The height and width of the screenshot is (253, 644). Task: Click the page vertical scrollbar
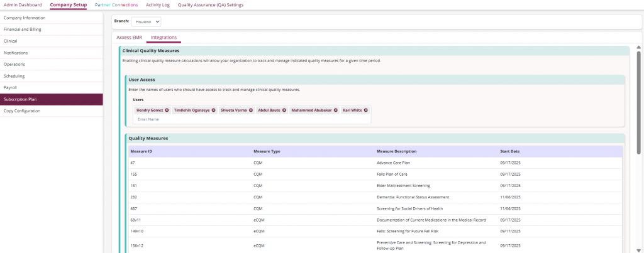(x=639, y=100)
